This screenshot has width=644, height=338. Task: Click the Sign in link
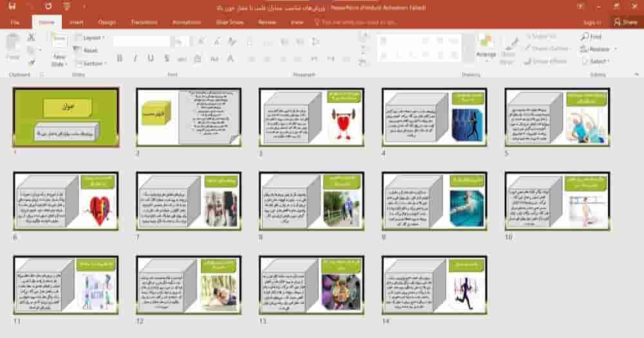coord(592,23)
